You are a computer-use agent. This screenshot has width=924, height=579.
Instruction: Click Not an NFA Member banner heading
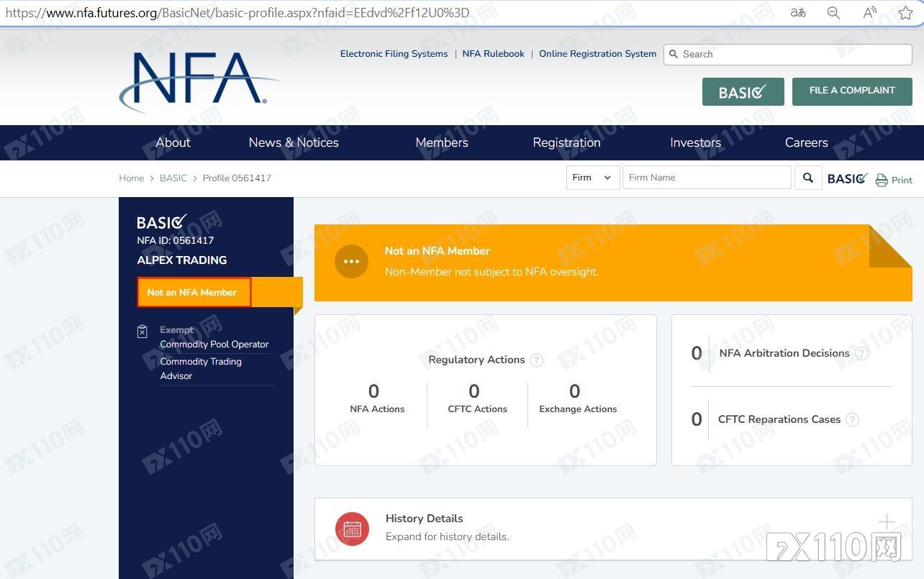(x=438, y=251)
